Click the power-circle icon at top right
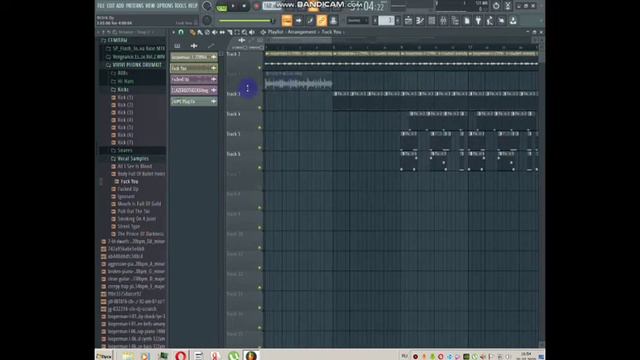The width and height of the screenshot is (640, 360). [x=496, y=6]
